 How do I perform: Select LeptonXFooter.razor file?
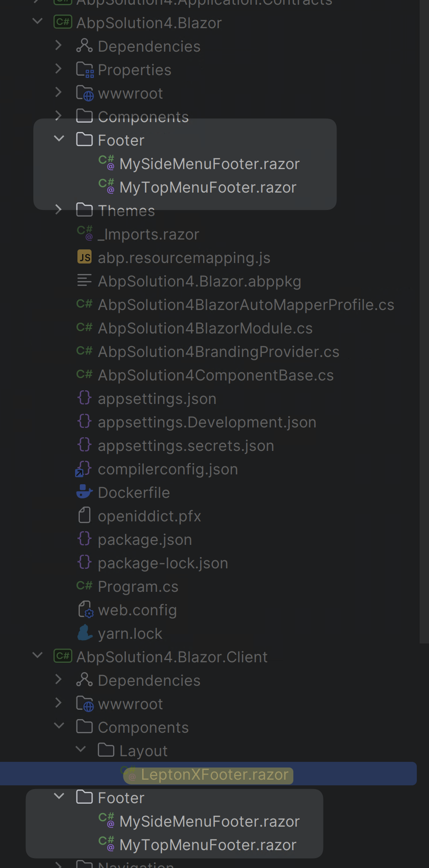pyautogui.click(x=214, y=775)
